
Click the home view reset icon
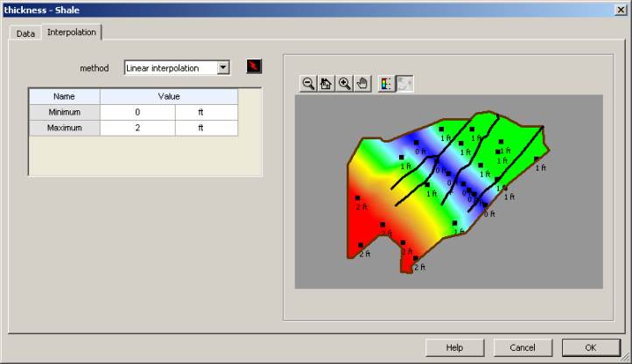(327, 83)
